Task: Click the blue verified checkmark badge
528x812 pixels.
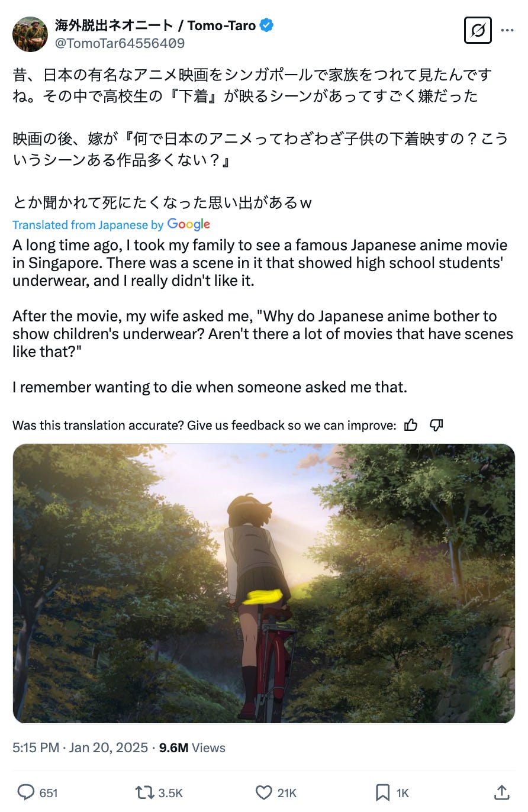Action: click(267, 25)
